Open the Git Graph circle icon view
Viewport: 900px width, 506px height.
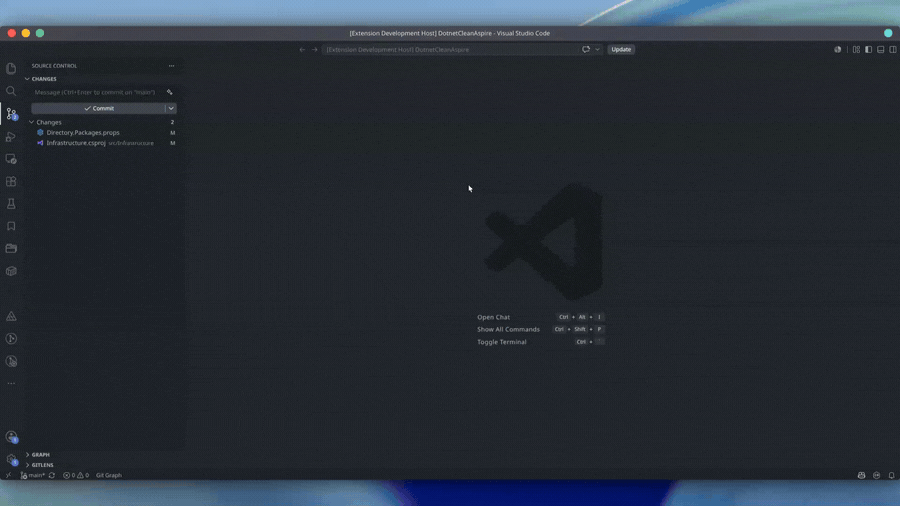(11, 338)
